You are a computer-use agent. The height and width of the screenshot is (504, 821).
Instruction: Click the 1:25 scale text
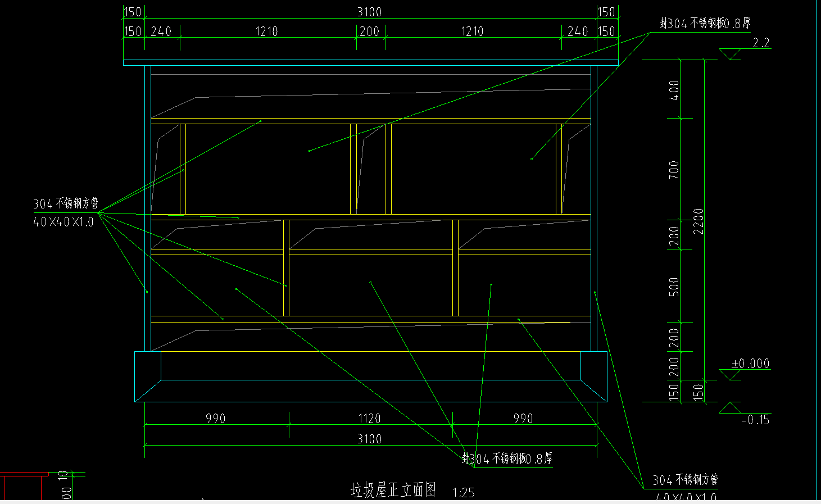coord(464,493)
